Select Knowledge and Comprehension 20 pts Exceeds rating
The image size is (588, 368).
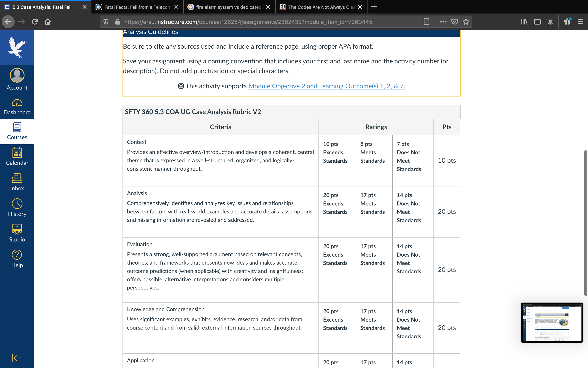pos(337,328)
